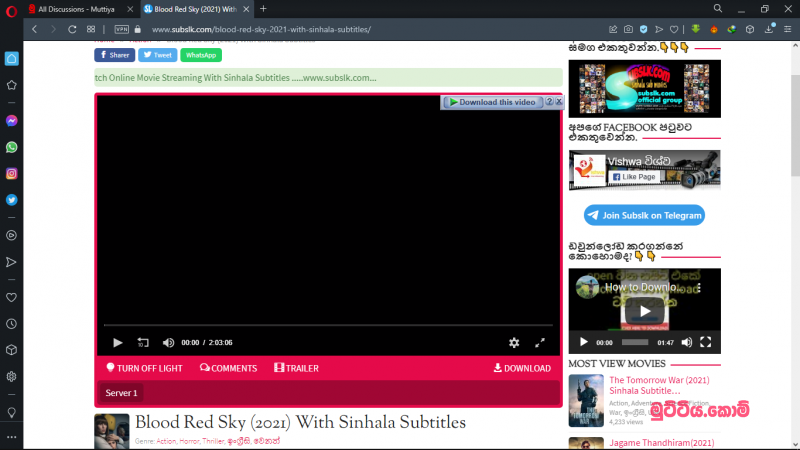Image resolution: width=800 pixels, height=450 pixels.
Task: Open lightbulb tips icon in sidebar
Action: tap(11, 412)
